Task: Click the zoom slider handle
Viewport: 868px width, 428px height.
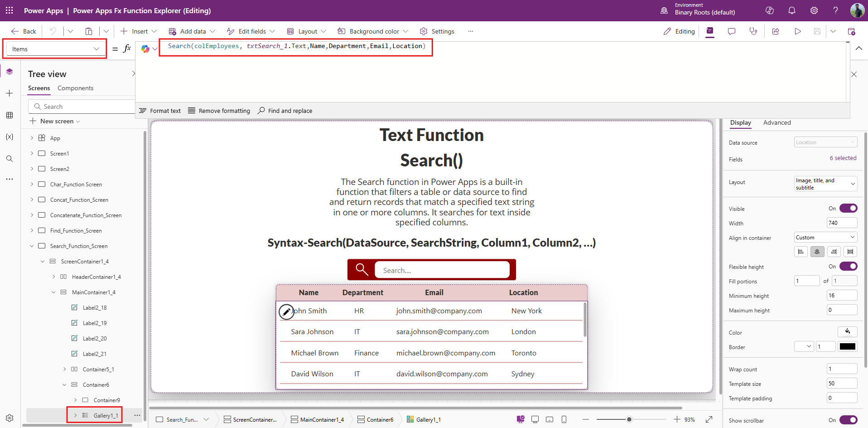Action: pos(629,419)
